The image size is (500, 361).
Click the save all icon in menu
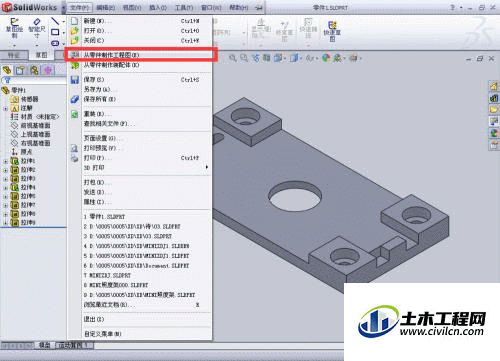tap(75, 99)
